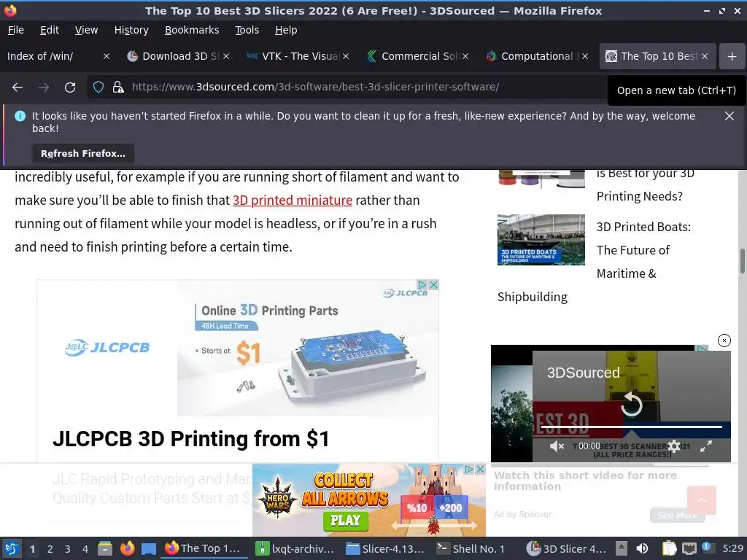Click the JLCPCB 3D Printing headline
The image size is (747, 560).
click(x=191, y=438)
